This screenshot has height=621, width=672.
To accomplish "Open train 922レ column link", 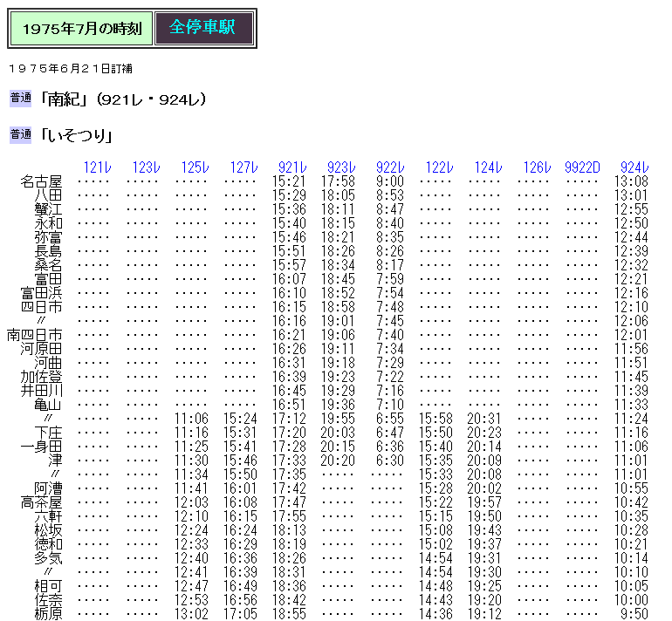I will (x=390, y=167).
